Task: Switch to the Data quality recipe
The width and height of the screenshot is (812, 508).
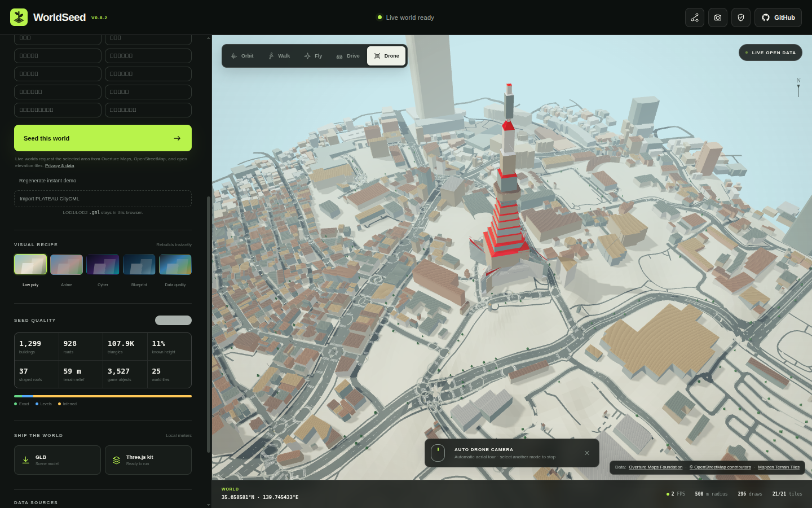Action: [175, 271]
